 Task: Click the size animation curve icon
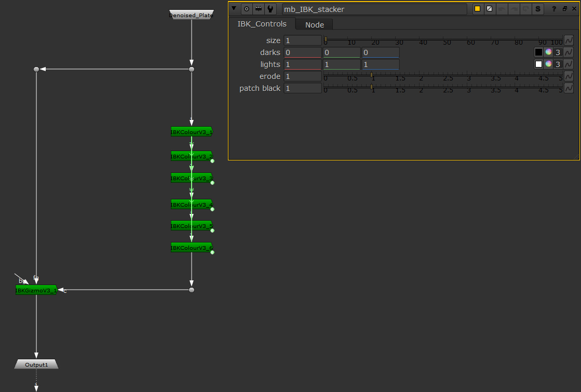(568, 40)
